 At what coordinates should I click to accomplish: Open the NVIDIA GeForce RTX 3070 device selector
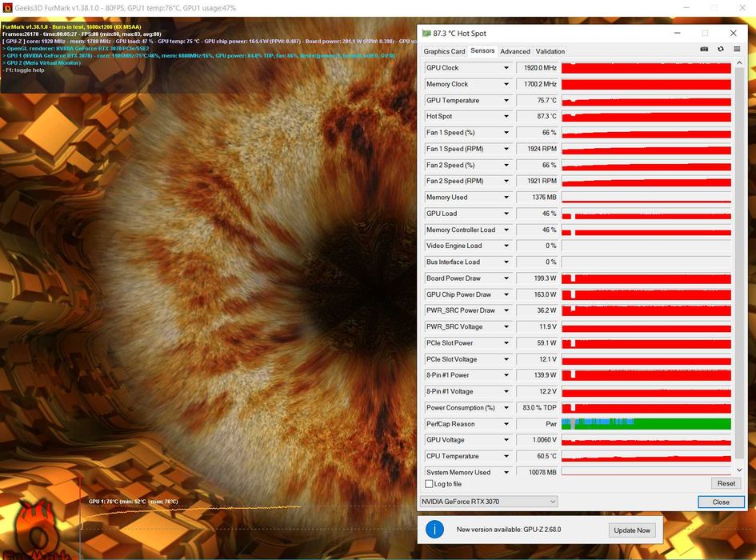tap(489, 502)
